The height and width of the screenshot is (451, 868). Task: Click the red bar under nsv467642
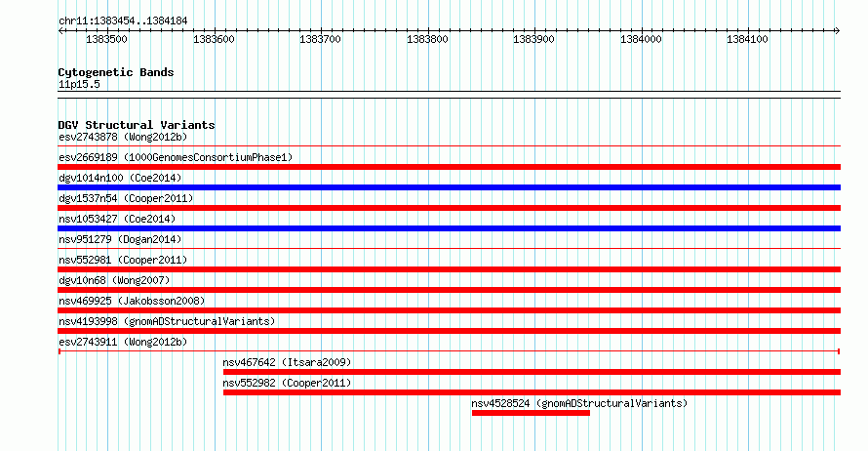click(532, 372)
